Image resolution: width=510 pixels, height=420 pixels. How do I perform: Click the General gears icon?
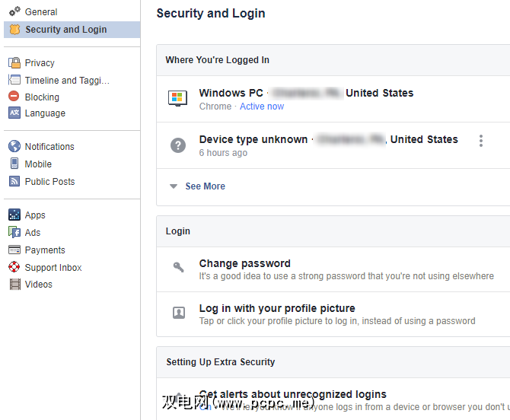click(x=14, y=11)
